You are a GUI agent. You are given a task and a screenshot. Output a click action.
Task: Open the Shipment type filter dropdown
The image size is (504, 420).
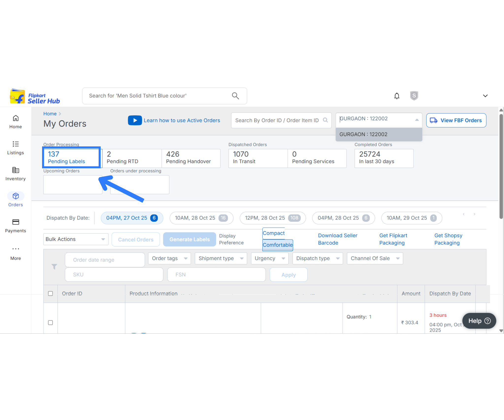[220, 258]
